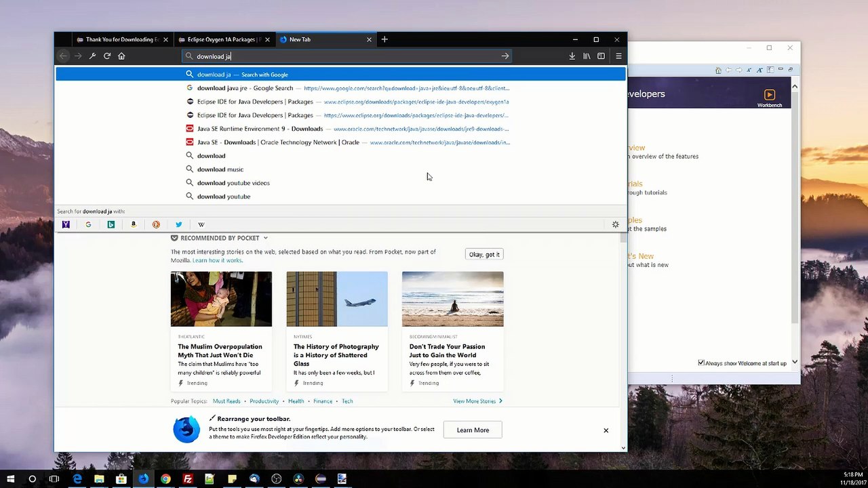
Task: Click Firefox reload button
Action: point(107,56)
